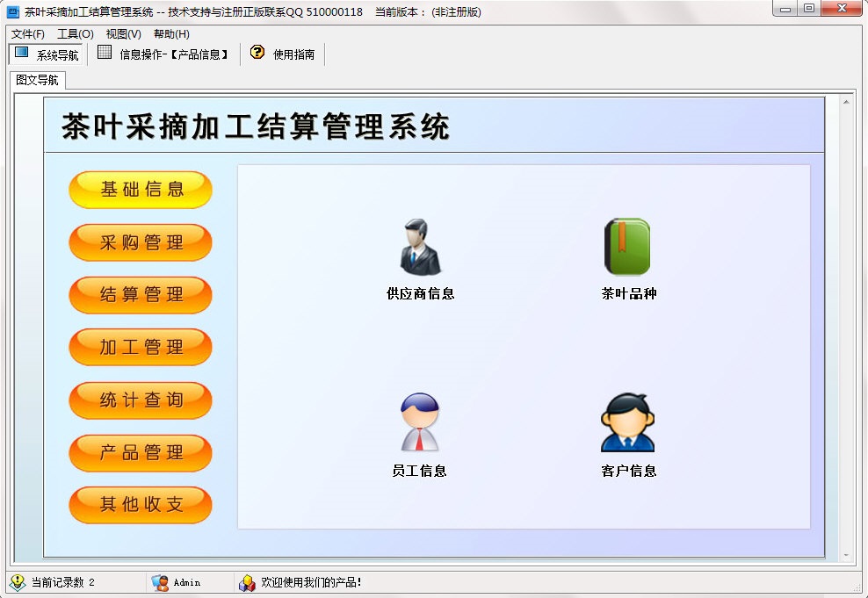Open the 视图(V) menu

pos(122,33)
